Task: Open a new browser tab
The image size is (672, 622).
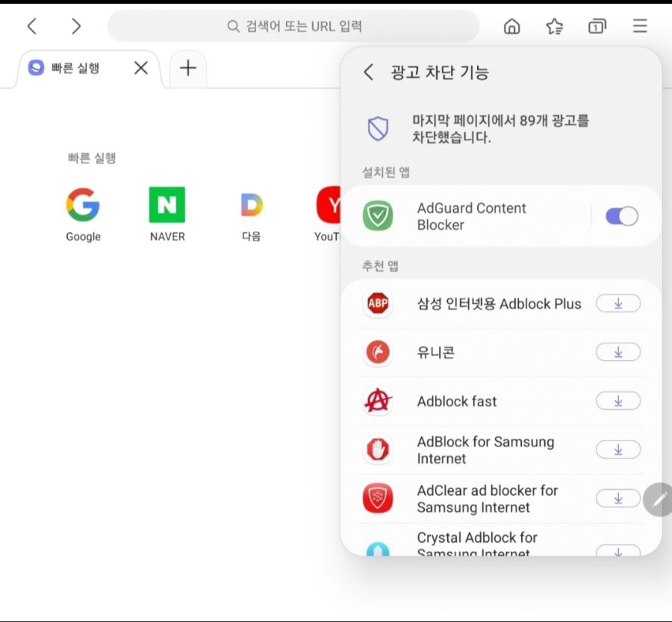Action: (x=187, y=68)
